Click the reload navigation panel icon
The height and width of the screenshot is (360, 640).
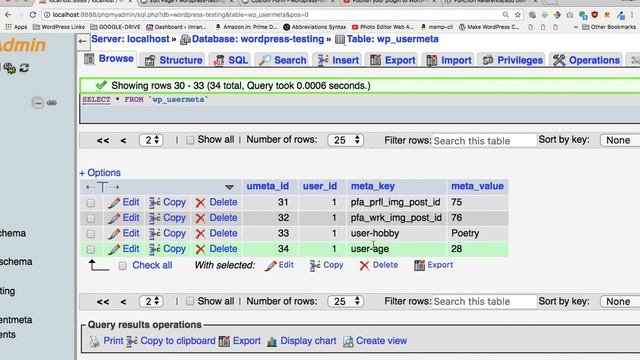click(x=24, y=68)
